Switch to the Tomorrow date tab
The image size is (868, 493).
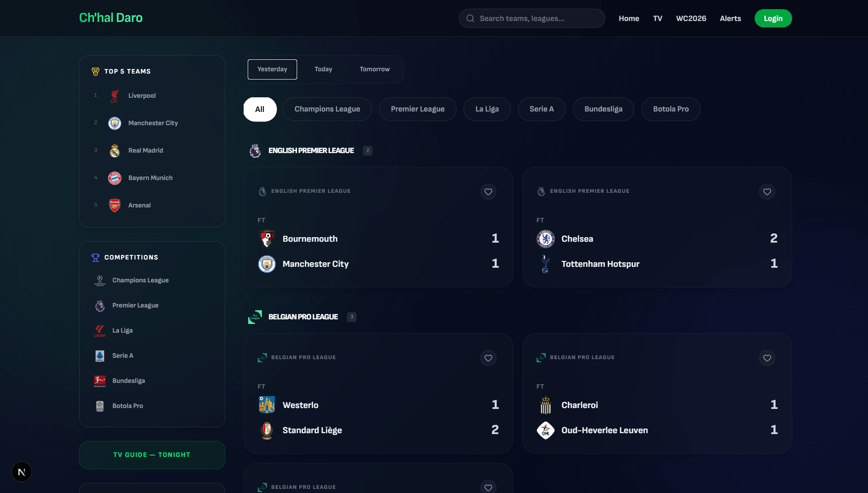[374, 69]
